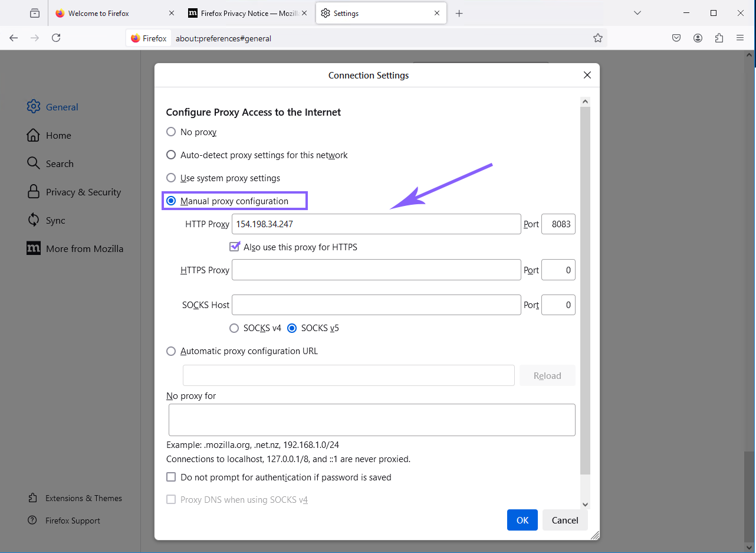Uncheck Also use this proxy for HTTPS
Screen dimensions: 756x553
click(x=235, y=247)
